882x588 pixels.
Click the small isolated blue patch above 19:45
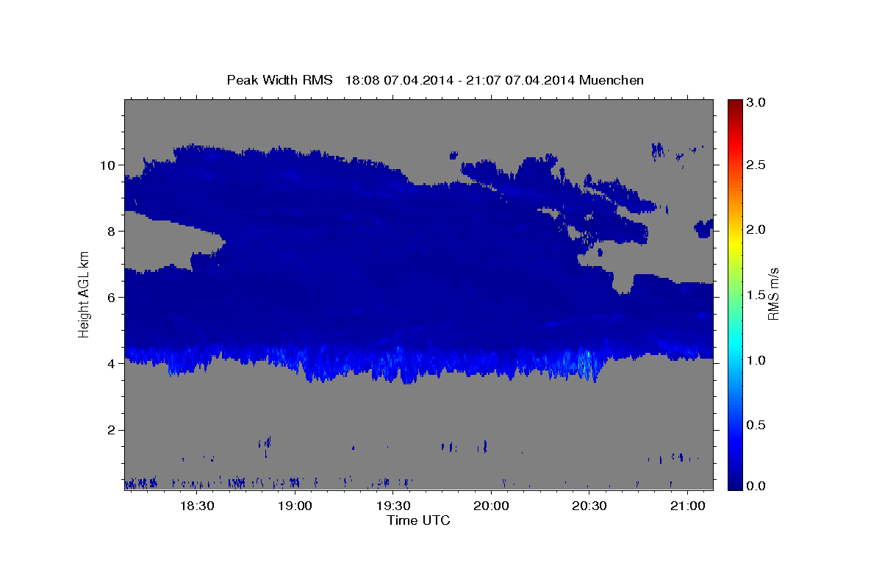tap(454, 154)
